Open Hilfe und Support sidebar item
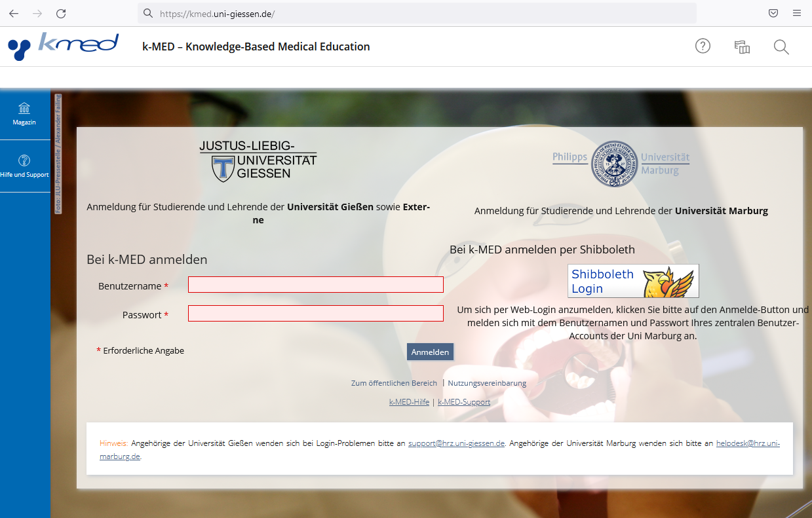812x518 pixels. point(24,166)
